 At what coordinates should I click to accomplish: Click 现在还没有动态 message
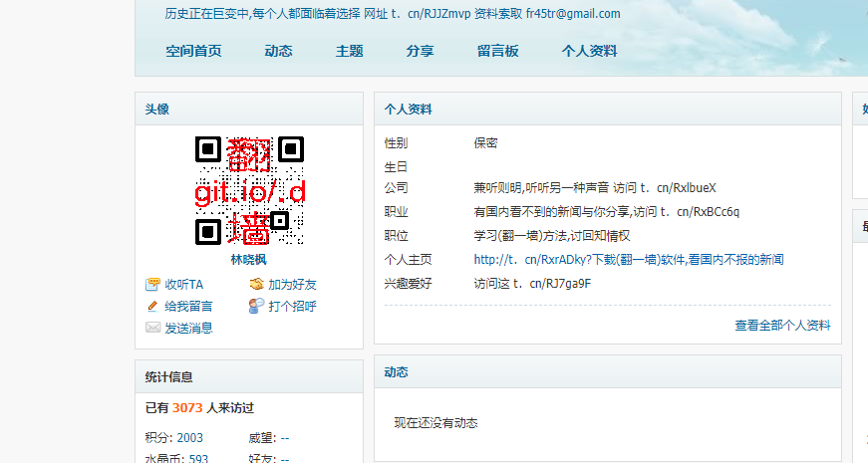[x=435, y=422]
